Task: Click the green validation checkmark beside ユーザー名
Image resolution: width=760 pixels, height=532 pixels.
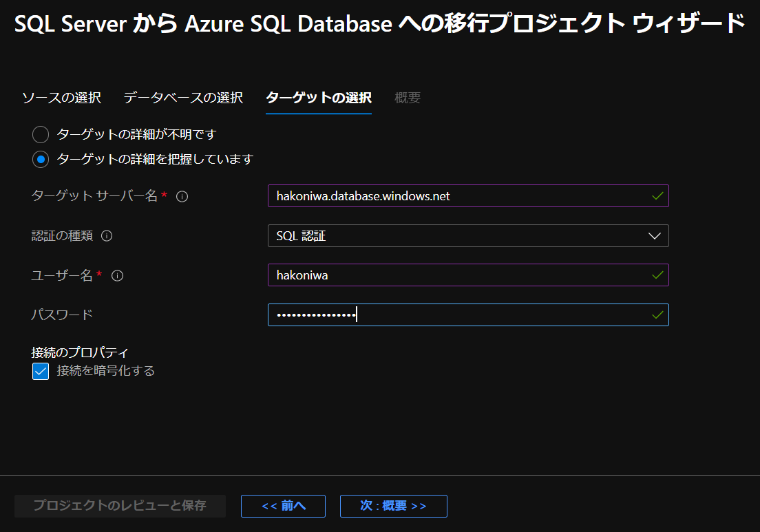Action: 655,275
